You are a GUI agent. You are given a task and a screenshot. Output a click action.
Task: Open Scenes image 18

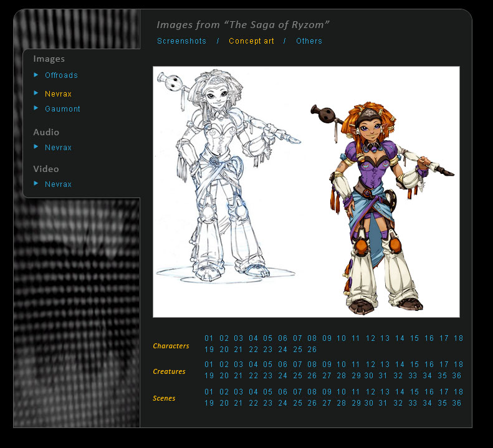459,392
